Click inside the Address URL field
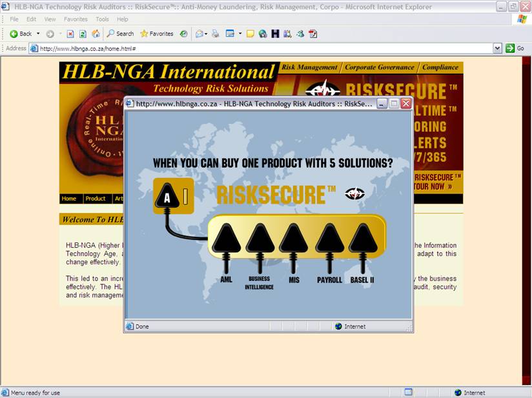 [265, 48]
